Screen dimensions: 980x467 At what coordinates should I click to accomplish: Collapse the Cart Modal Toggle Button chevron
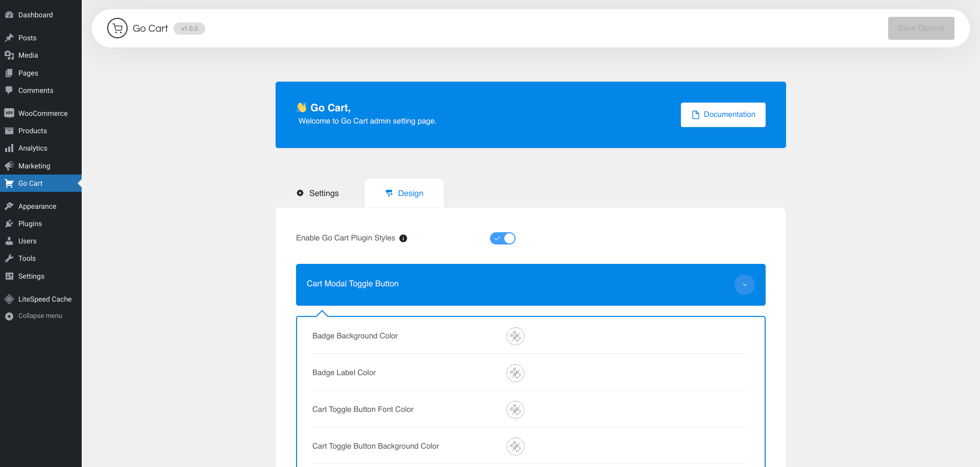(x=744, y=285)
